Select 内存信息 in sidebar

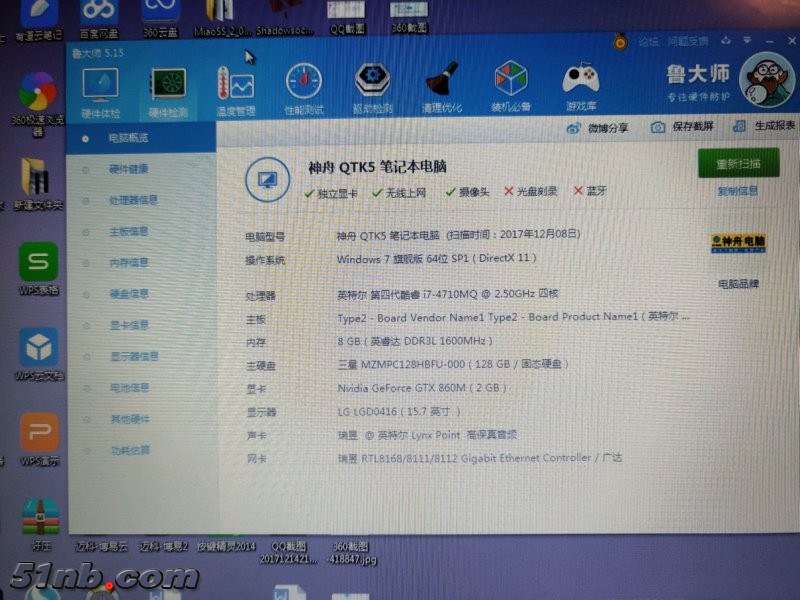[x=129, y=263]
